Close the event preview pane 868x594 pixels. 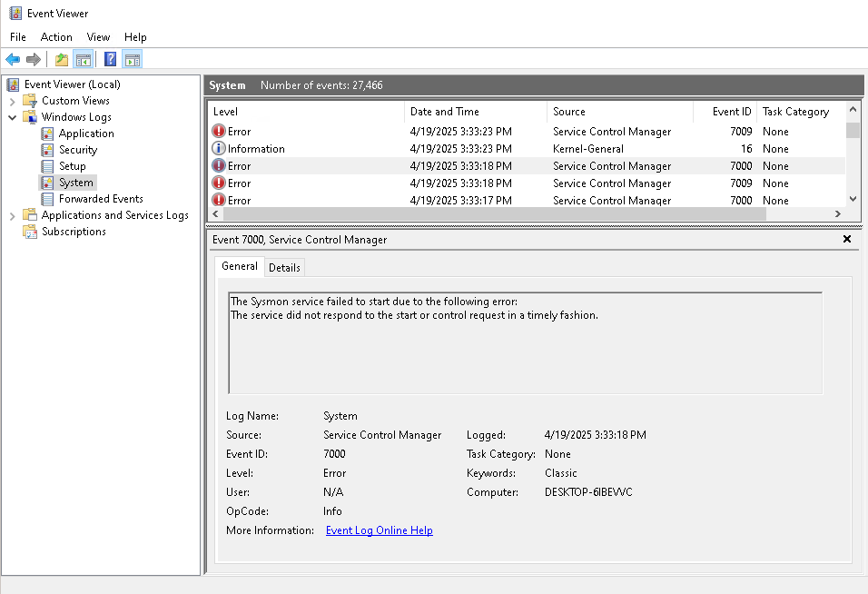pyautogui.click(x=847, y=239)
